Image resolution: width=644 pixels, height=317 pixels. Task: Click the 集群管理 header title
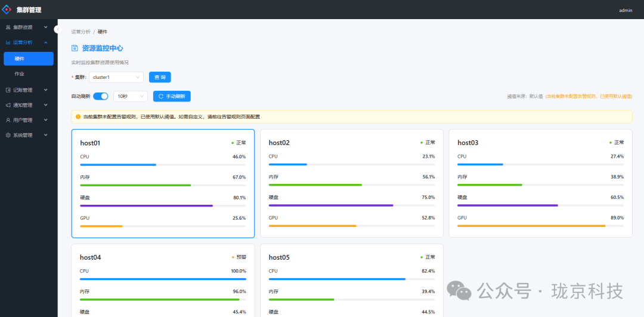point(29,10)
